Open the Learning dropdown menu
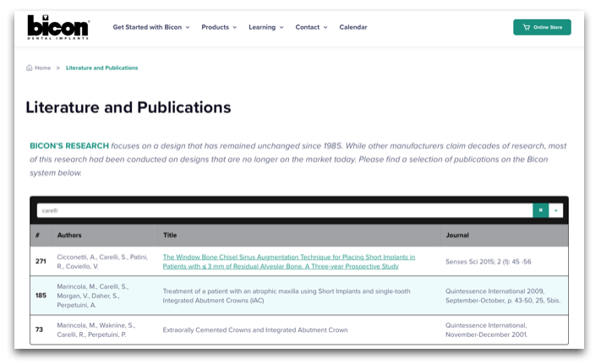Viewport: 601px width, 364px height. click(x=266, y=27)
